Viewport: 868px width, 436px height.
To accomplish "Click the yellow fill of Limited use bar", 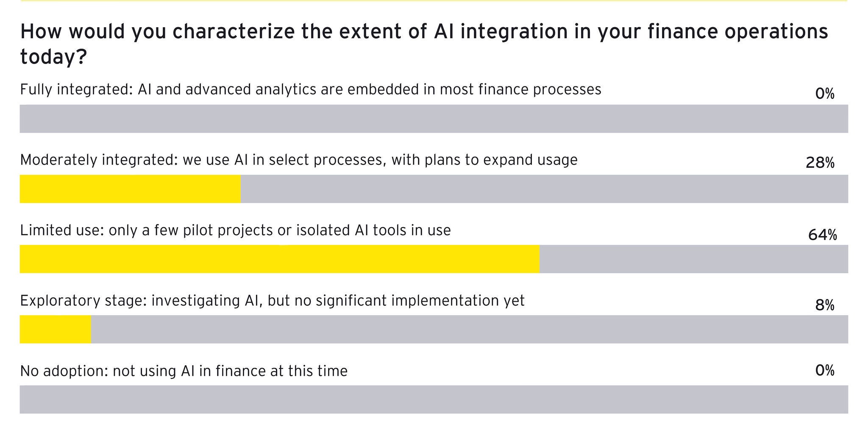I will click(280, 259).
